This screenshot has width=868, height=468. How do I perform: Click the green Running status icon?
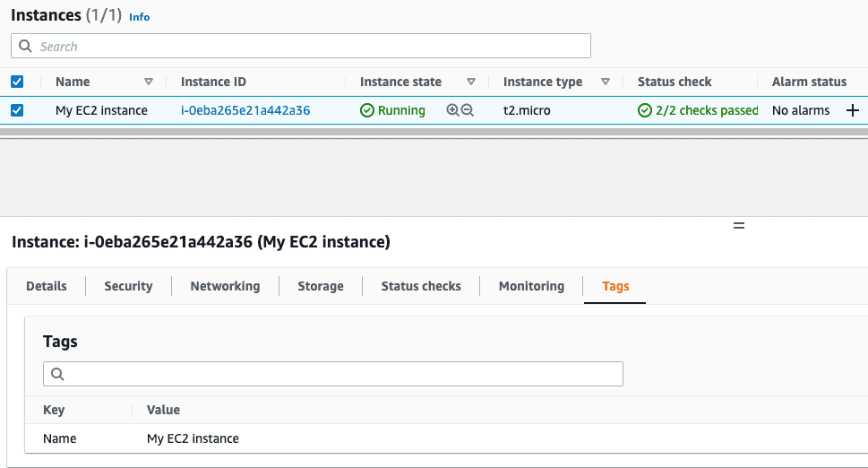click(x=367, y=110)
